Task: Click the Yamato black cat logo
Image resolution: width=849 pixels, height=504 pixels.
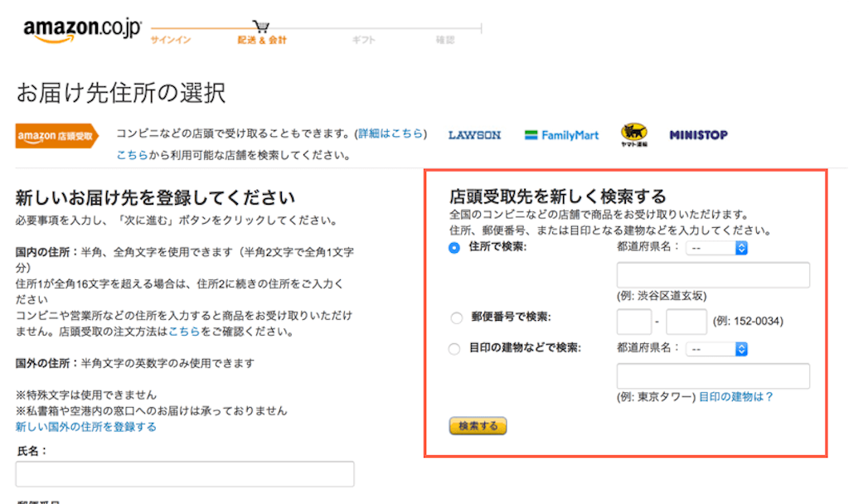Action: [x=634, y=135]
